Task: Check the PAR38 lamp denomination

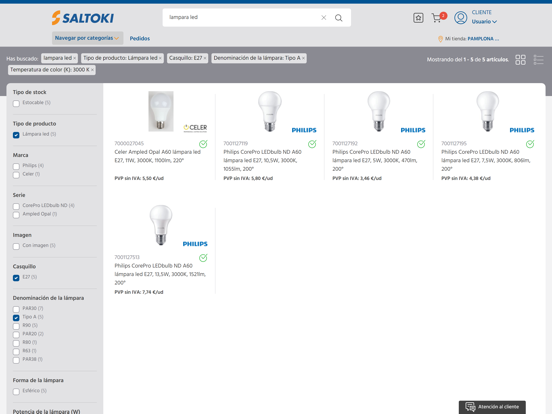Action: (16, 360)
